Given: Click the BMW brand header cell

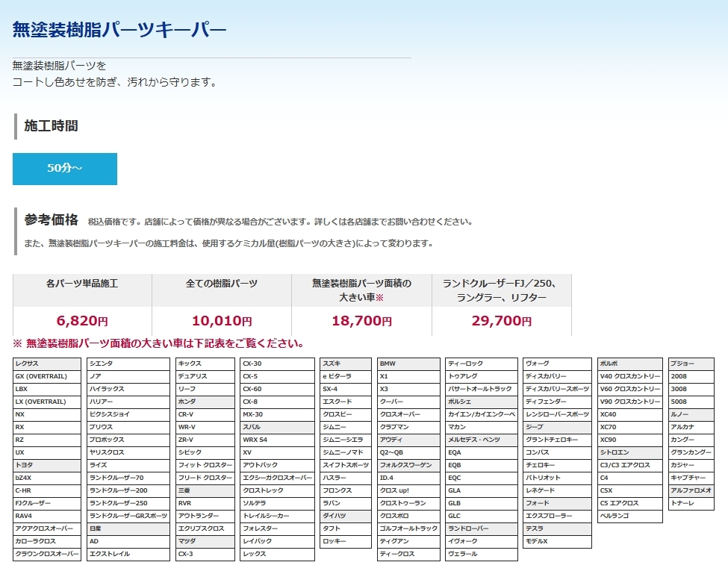Looking at the screenshot, I should point(408,364).
